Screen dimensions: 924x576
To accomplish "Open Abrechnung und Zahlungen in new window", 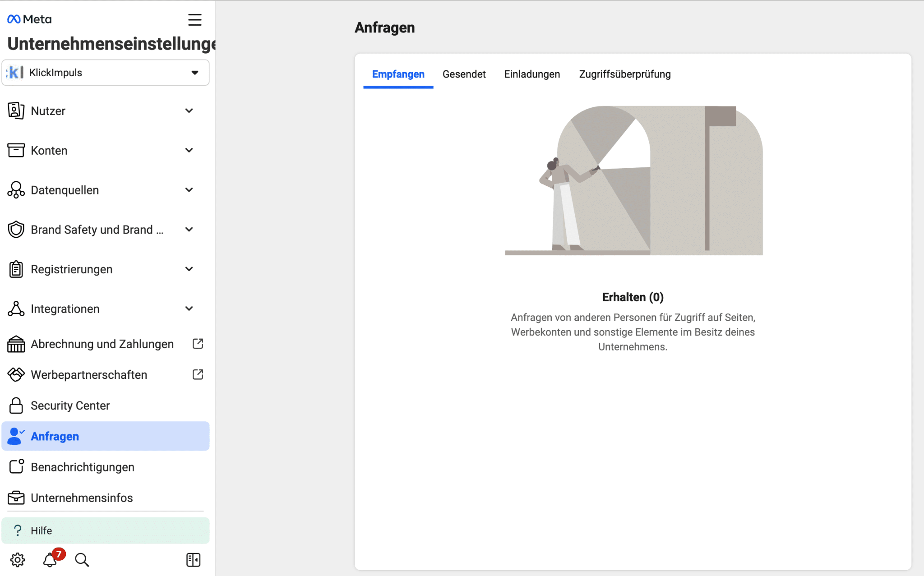I will click(198, 343).
